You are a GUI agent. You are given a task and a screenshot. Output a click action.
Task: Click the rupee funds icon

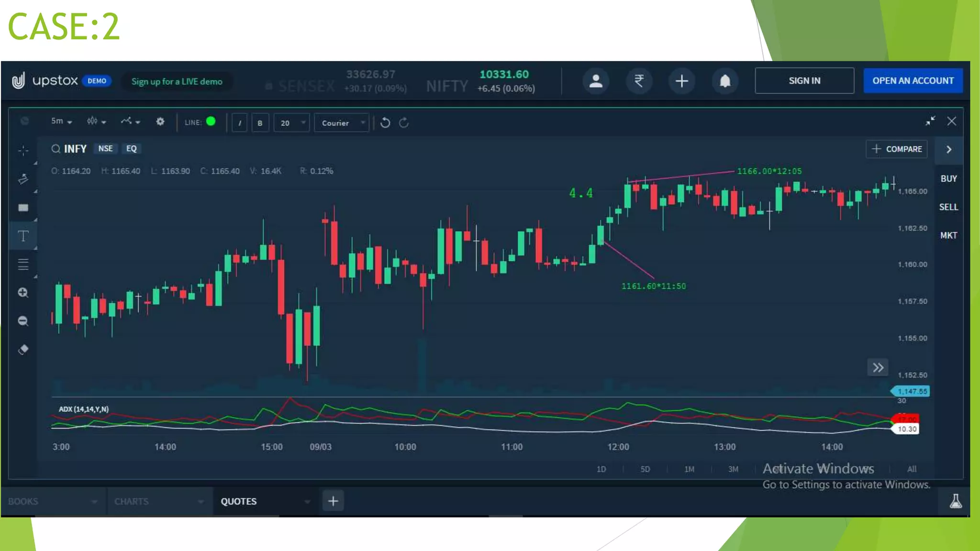[639, 81]
